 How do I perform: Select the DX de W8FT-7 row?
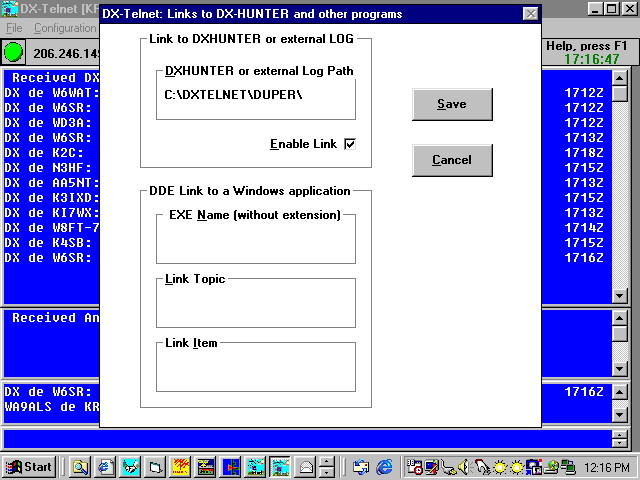(x=52, y=228)
